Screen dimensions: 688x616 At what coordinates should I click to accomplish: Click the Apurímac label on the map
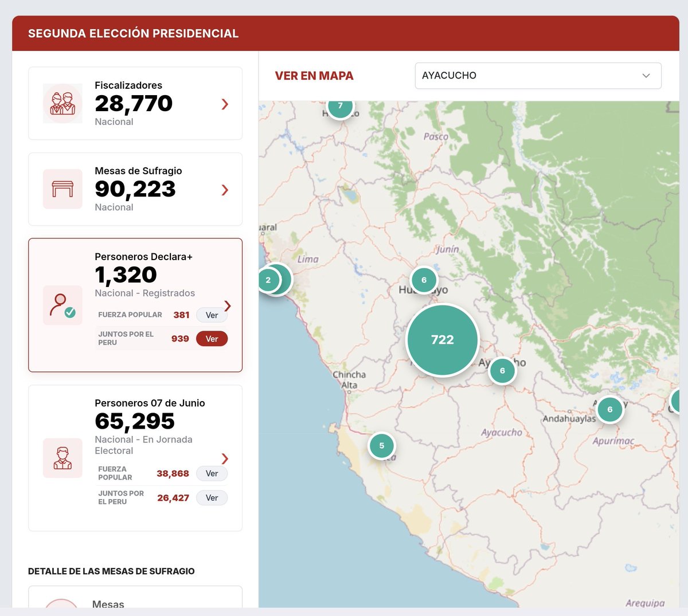(x=613, y=441)
